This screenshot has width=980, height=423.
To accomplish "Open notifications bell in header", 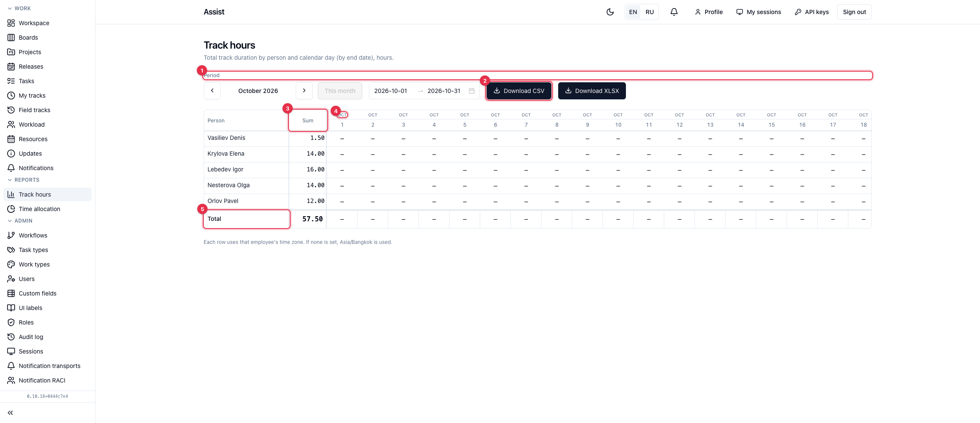I will coord(674,12).
